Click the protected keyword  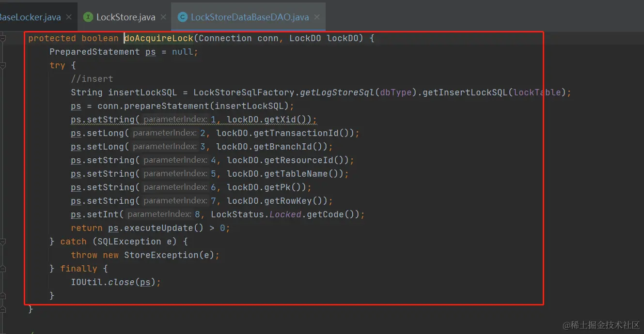[52, 38]
